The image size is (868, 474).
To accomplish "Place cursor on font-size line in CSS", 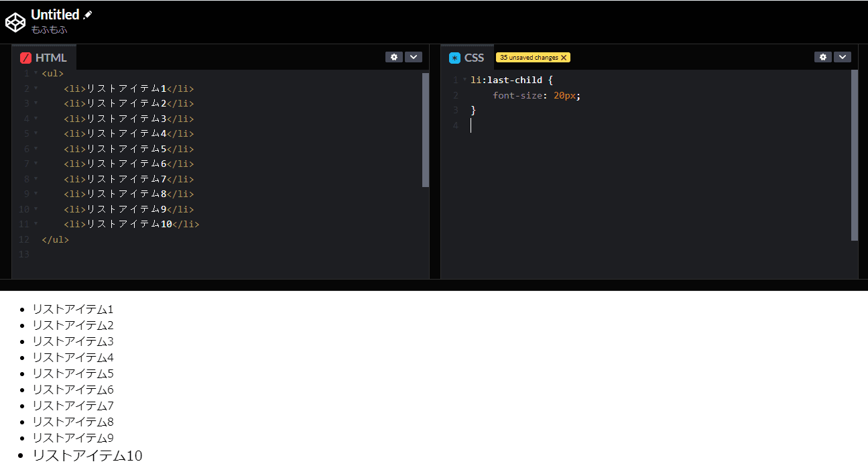I will (536, 95).
